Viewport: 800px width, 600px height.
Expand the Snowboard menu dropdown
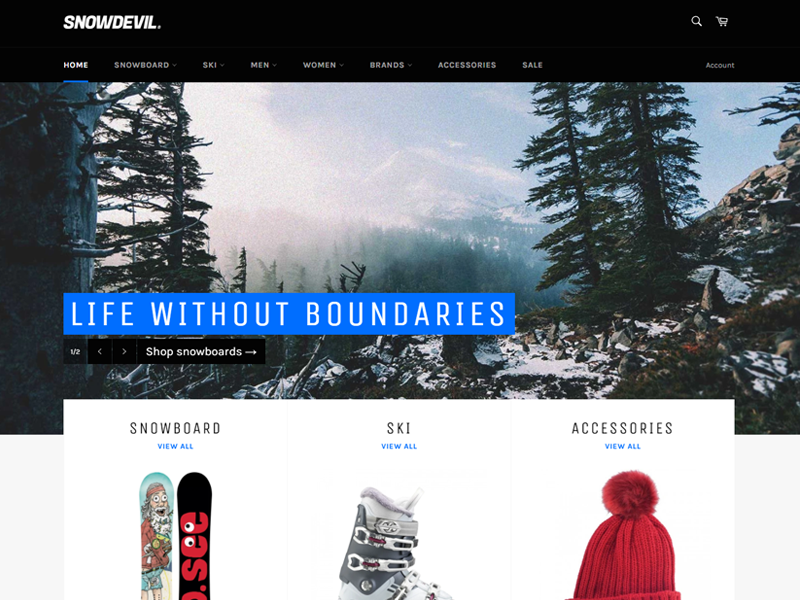tap(145, 65)
